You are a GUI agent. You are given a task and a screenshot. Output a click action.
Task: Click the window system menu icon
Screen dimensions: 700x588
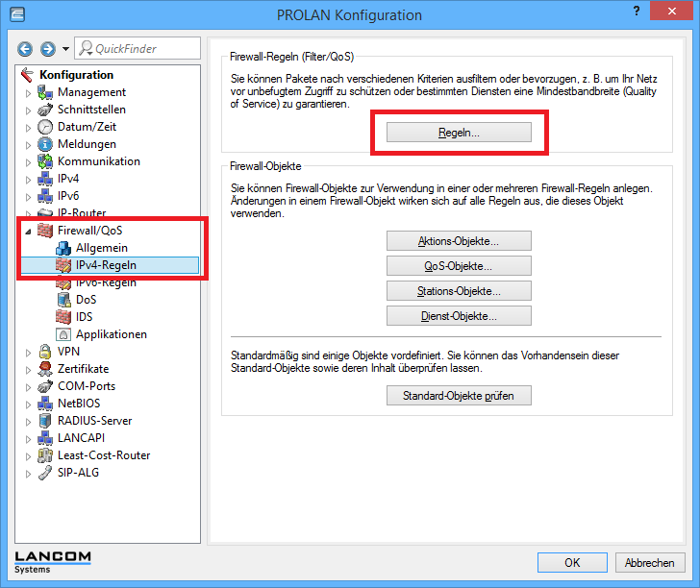(17, 14)
